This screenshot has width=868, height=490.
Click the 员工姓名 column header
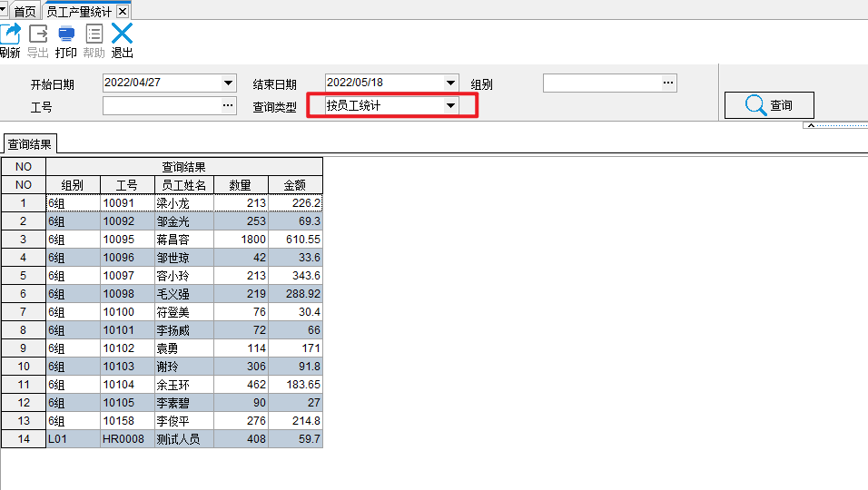click(x=183, y=185)
